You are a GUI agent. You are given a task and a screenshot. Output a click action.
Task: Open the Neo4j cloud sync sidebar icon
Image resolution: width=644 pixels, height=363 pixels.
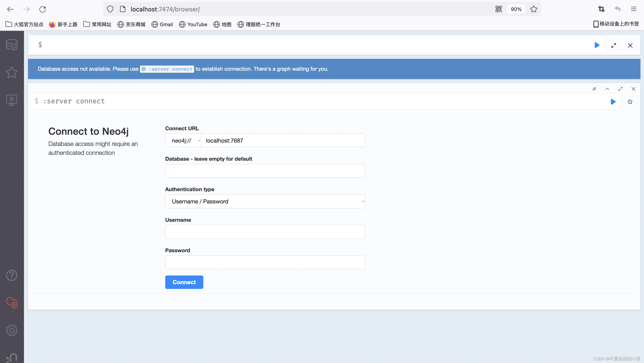click(x=11, y=303)
